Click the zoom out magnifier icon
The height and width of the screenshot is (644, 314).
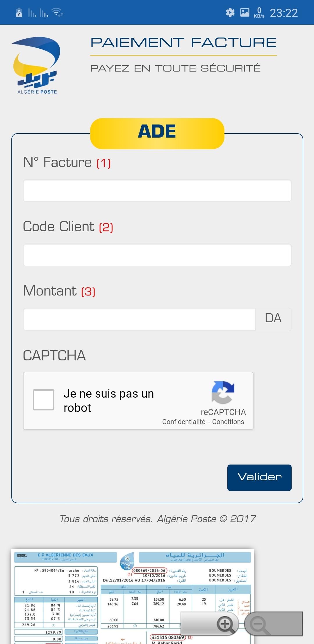click(x=258, y=624)
